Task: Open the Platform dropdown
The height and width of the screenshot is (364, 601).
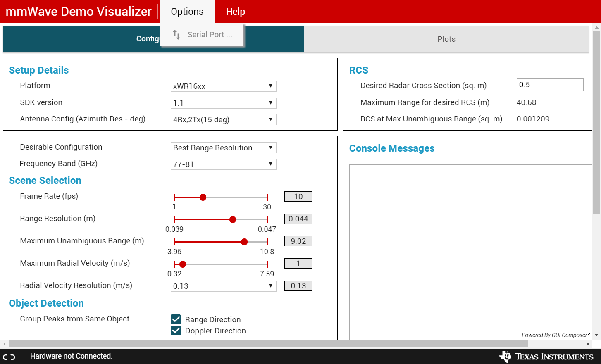Action: (x=223, y=86)
